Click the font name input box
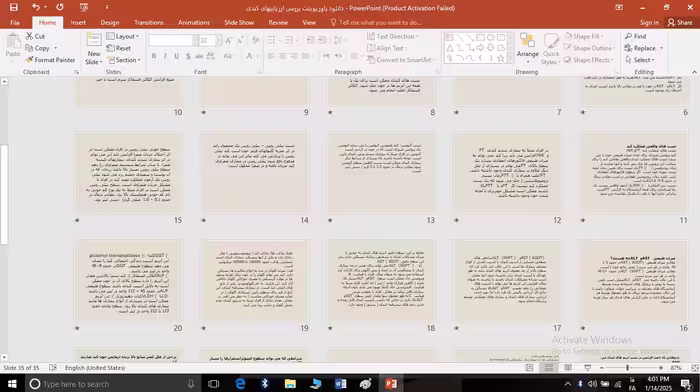The width and height of the screenshot is (700, 392). [x=170, y=40]
